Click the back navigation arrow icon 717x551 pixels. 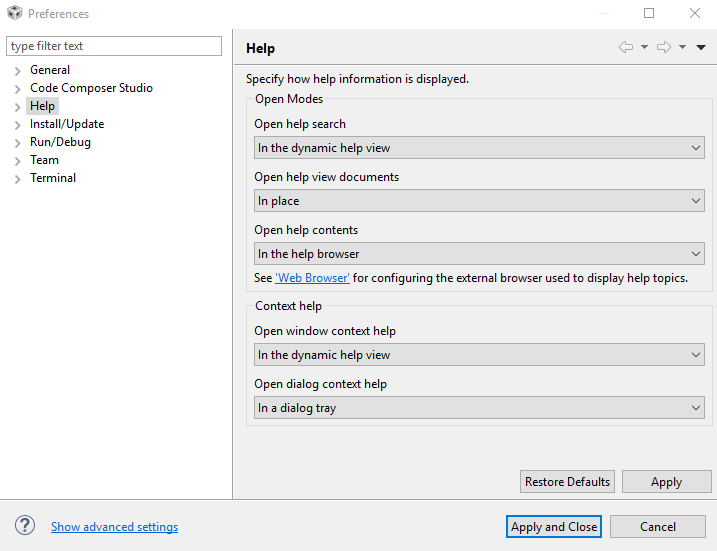click(626, 47)
